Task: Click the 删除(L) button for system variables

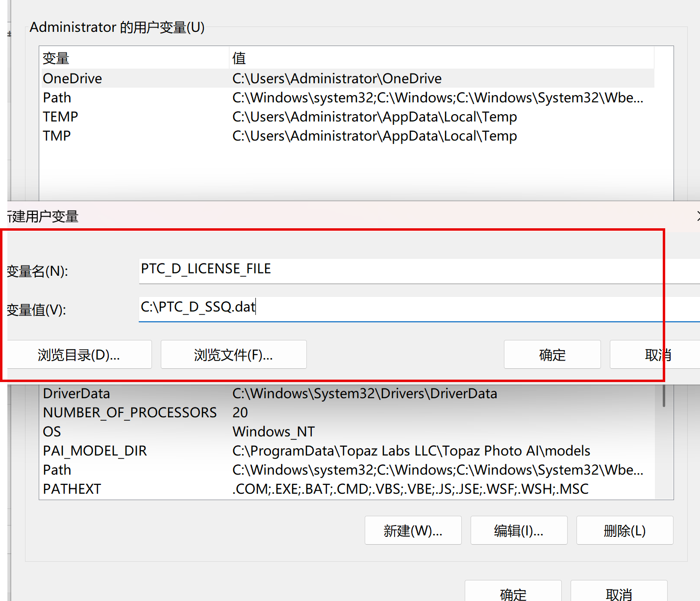Action: 625,530
